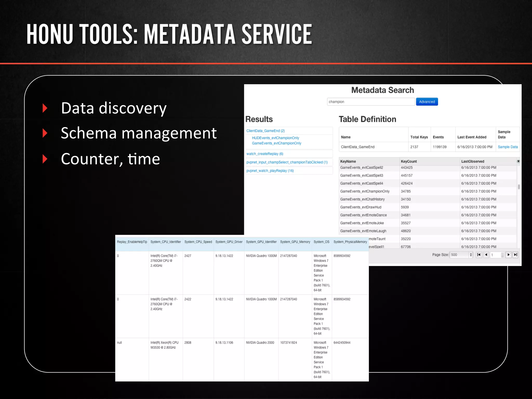Click the page number stepper arrows

click(502, 255)
